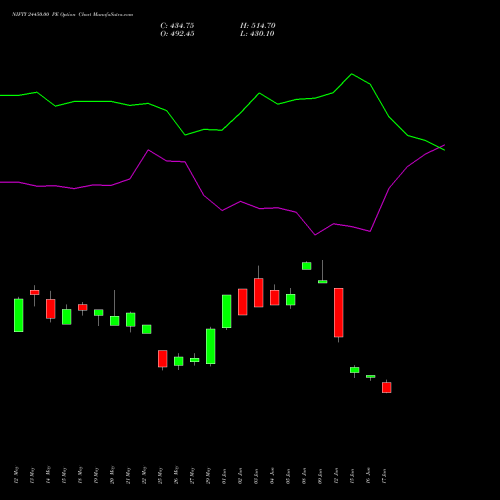Select the 03 Jun date label
The image size is (500, 500).
pyautogui.click(x=257, y=475)
